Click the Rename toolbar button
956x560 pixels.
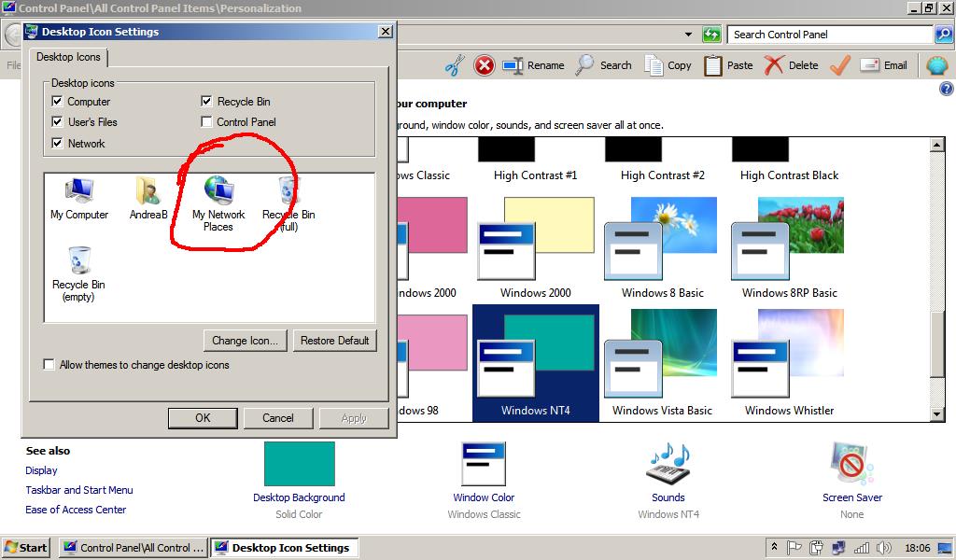[533, 65]
